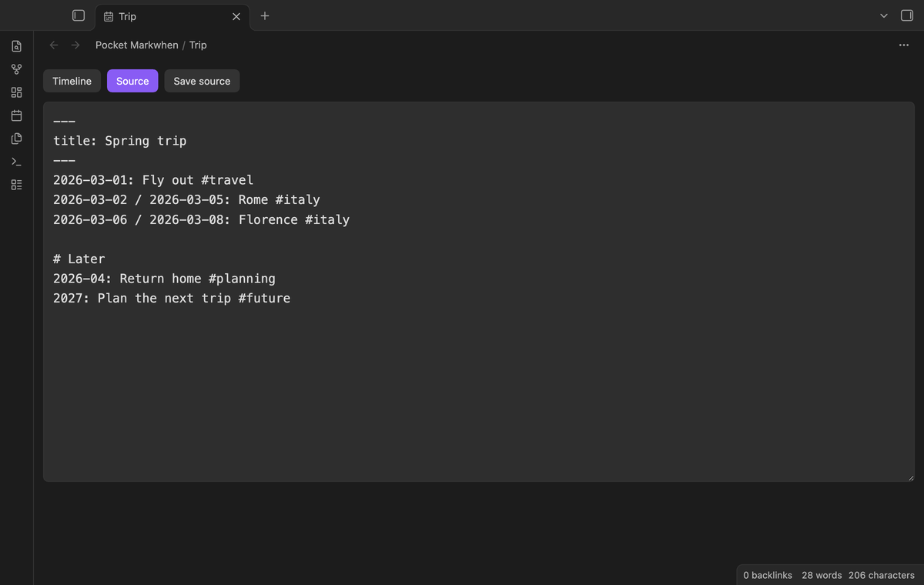Open the more options three-dot menu
Screen dimensions: 924x585
(904, 45)
